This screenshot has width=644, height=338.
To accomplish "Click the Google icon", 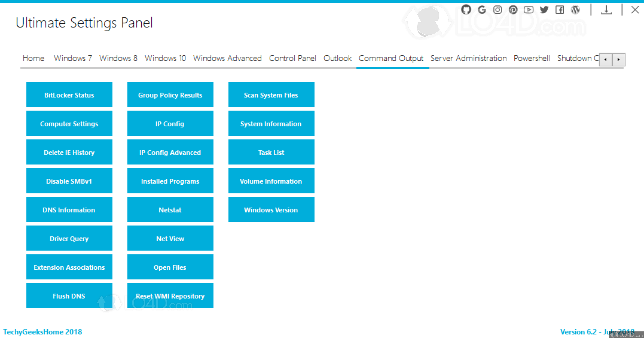I will [482, 10].
